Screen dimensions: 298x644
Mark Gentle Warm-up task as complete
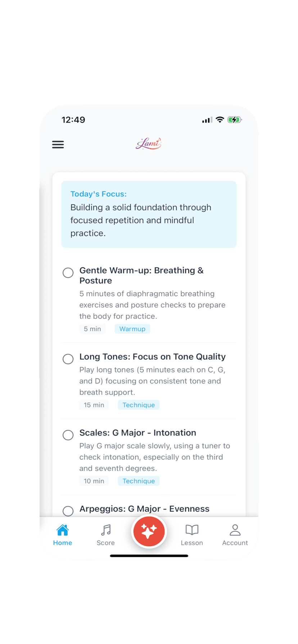pyautogui.click(x=68, y=273)
